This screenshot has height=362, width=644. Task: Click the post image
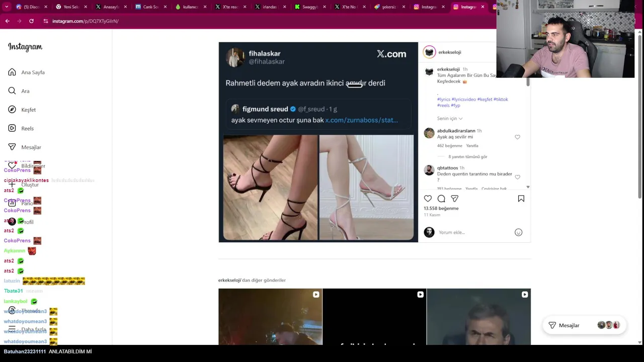[318, 142]
